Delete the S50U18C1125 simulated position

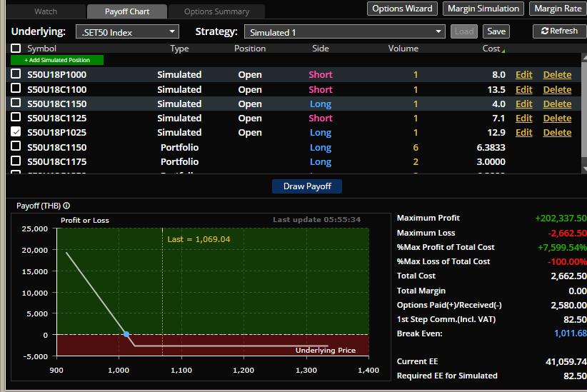point(557,118)
